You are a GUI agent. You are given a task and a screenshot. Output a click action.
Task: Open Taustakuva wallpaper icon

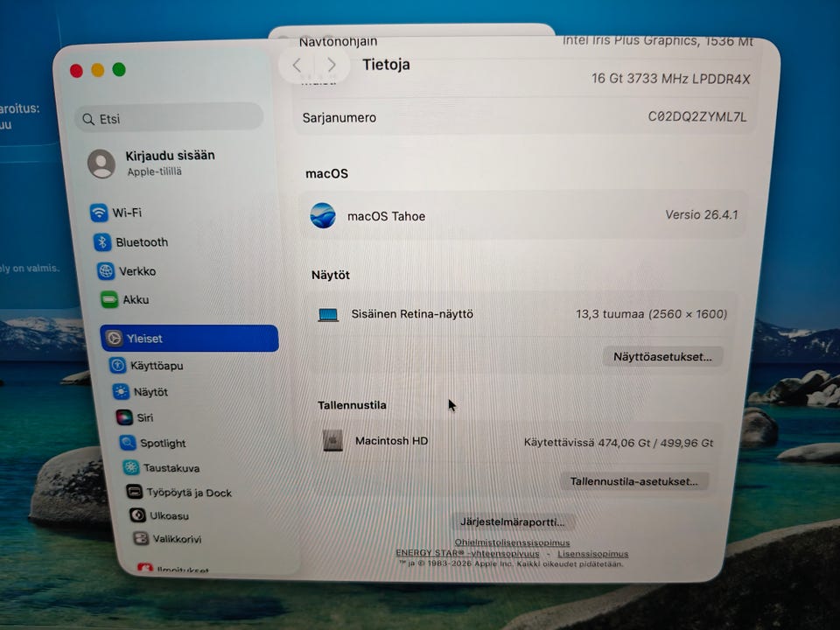pyautogui.click(x=130, y=467)
